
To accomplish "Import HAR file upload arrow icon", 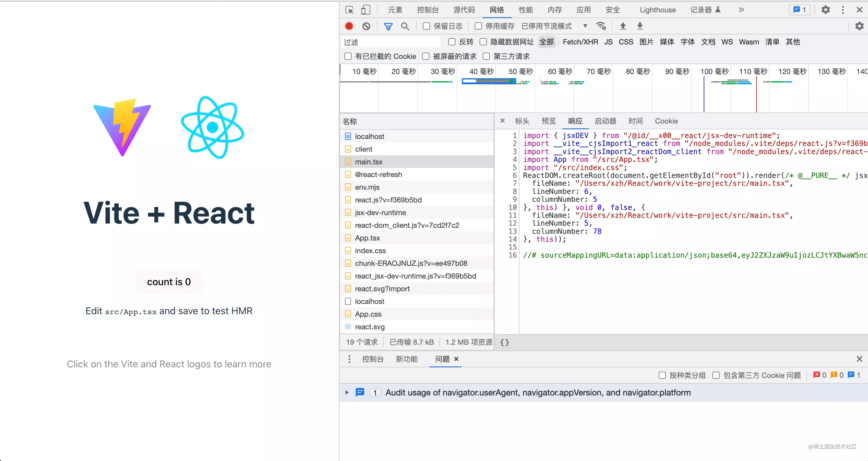I will pyautogui.click(x=623, y=26).
